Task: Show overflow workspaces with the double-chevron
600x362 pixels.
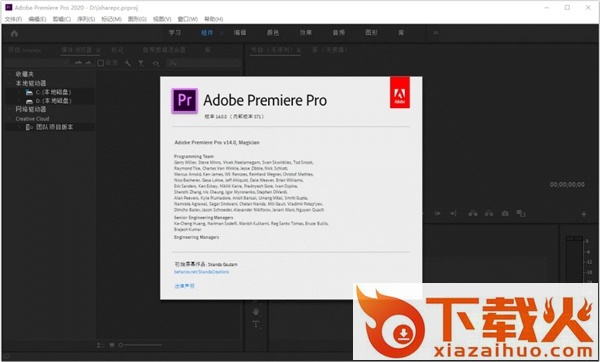Action: point(435,33)
